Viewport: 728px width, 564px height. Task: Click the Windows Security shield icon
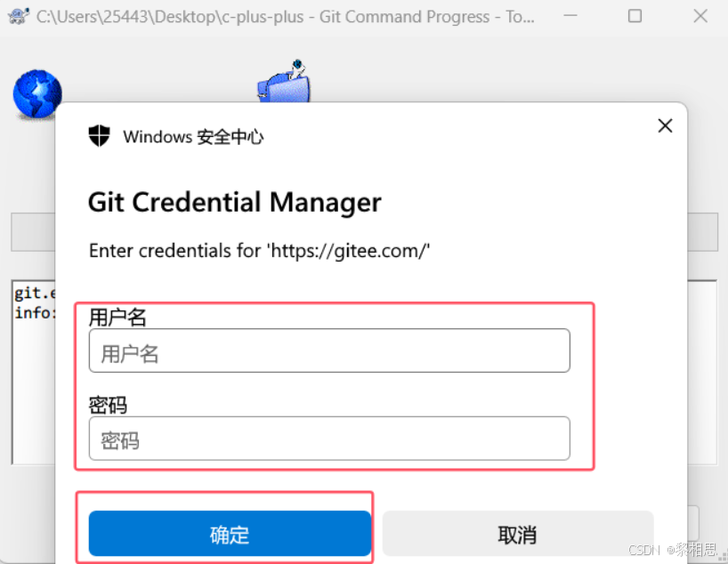(99, 136)
